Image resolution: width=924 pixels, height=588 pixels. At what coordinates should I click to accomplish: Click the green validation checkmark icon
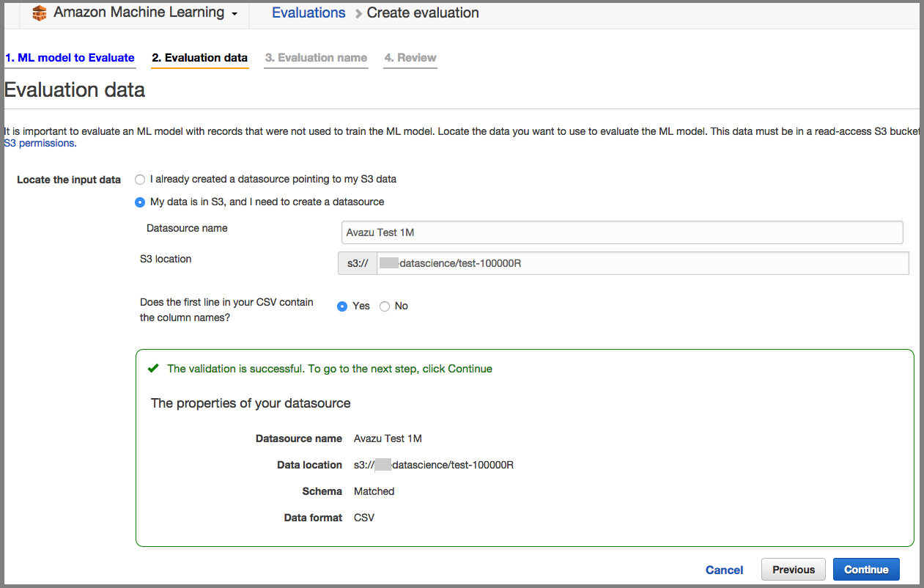pyautogui.click(x=153, y=368)
